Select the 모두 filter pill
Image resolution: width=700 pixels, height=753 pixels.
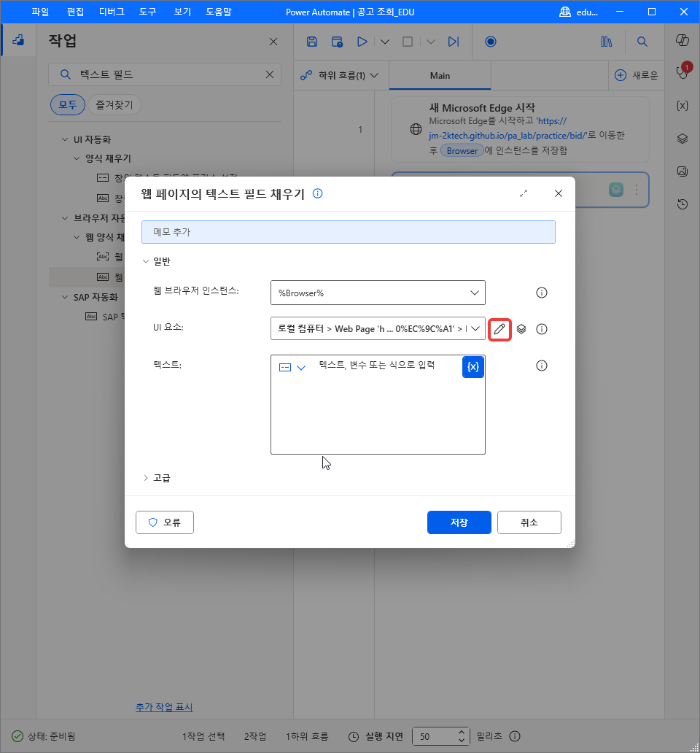68,104
